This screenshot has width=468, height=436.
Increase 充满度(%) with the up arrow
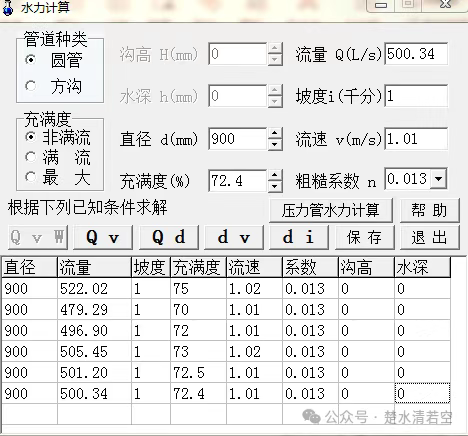point(275,176)
